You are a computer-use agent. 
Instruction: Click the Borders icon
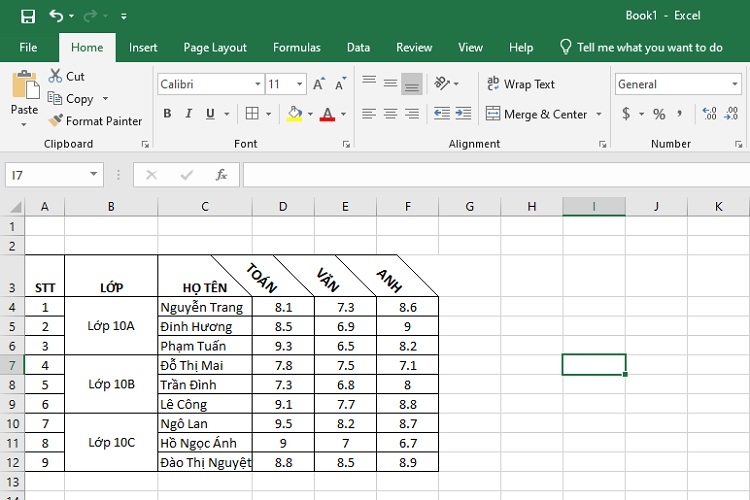(252, 113)
